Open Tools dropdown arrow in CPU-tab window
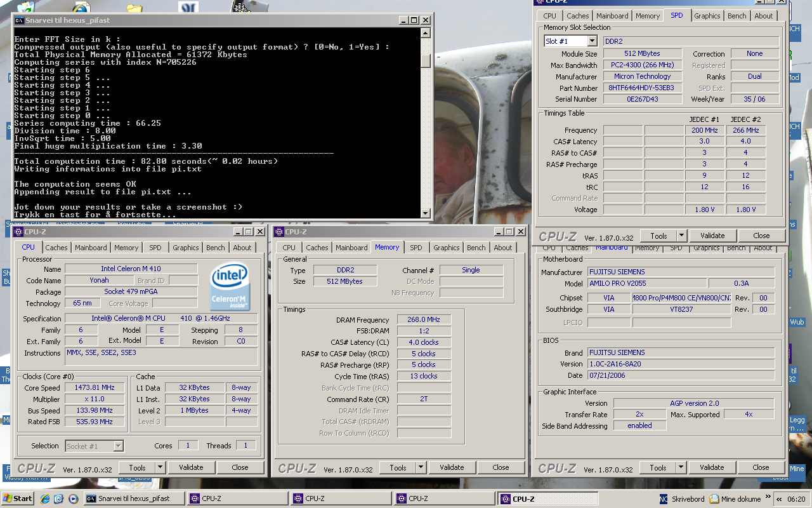The width and height of the screenshot is (812, 508). tap(160, 467)
